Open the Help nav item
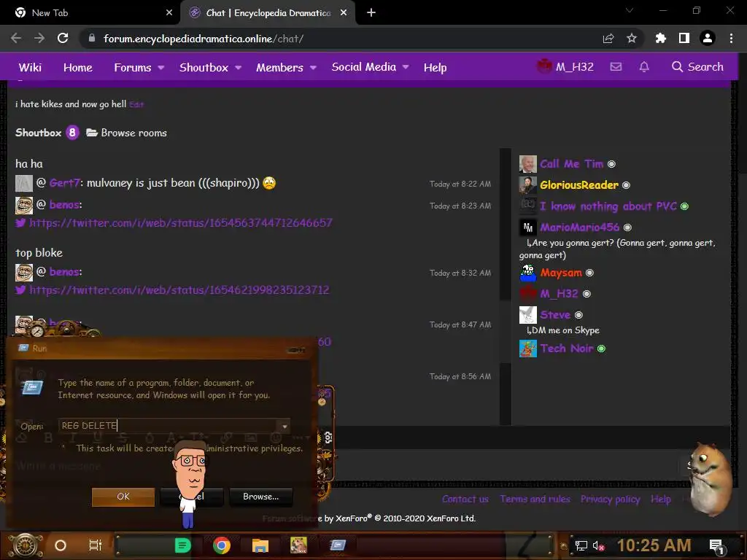 click(435, 67)
